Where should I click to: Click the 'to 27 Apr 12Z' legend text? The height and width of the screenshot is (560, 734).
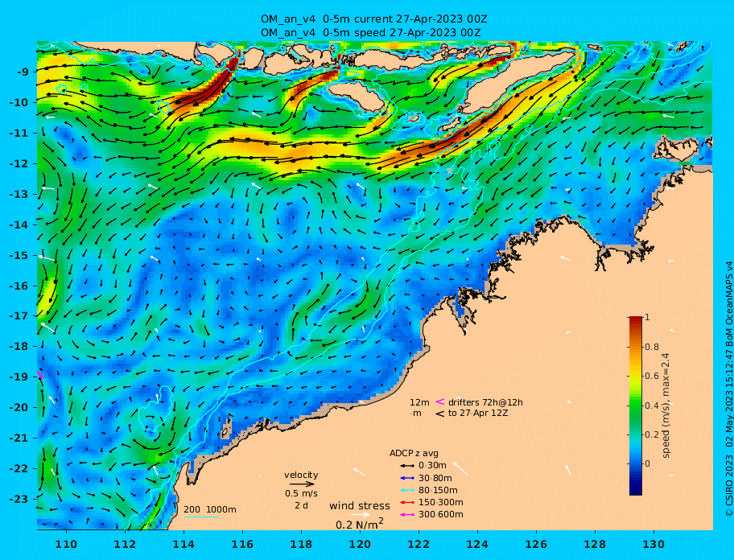(x=478, y=414)
